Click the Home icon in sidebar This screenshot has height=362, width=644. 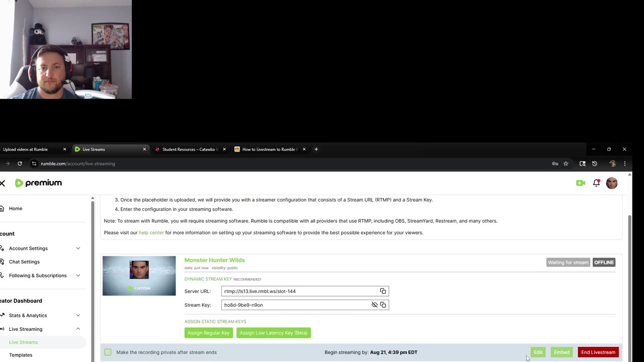2,209
